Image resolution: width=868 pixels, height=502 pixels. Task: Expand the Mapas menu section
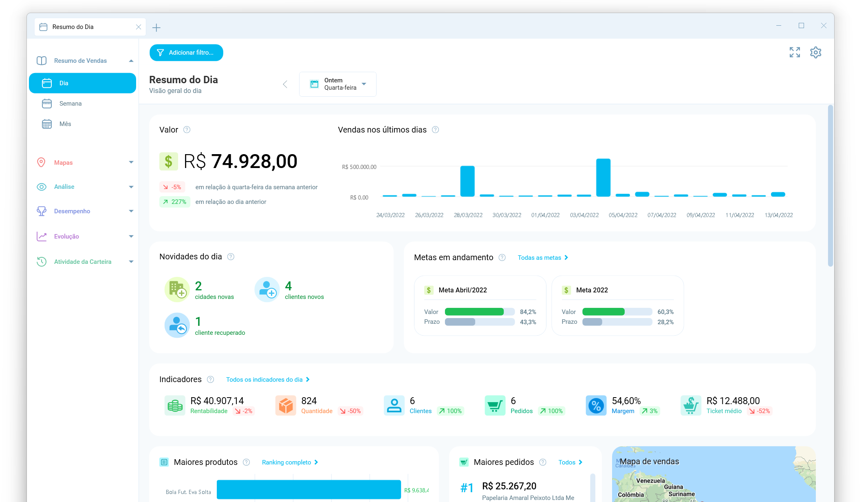coord(131,162)
